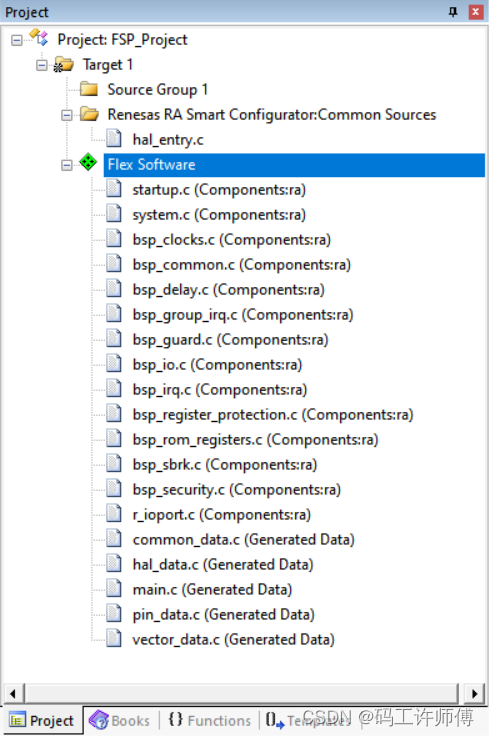The width and height of the screenshot is (489, 736).
Task: Click the bsp_group_irq.c file icon
Action: point(114,314)
